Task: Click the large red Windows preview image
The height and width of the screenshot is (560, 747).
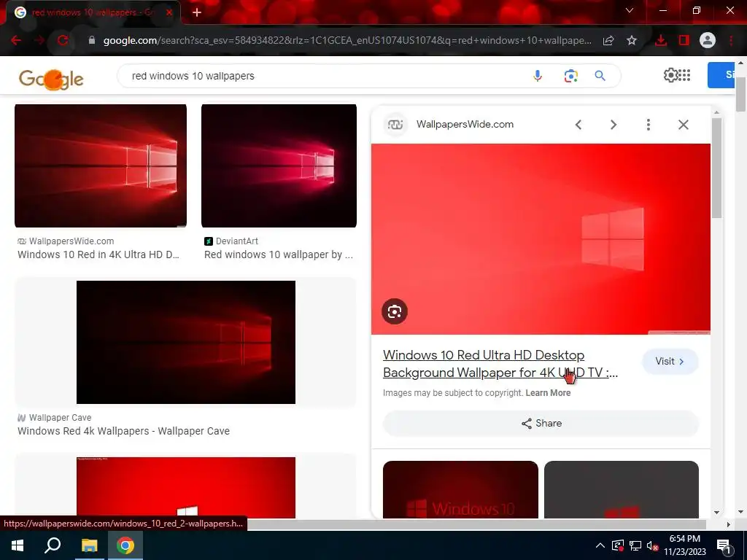Action: 541,239
